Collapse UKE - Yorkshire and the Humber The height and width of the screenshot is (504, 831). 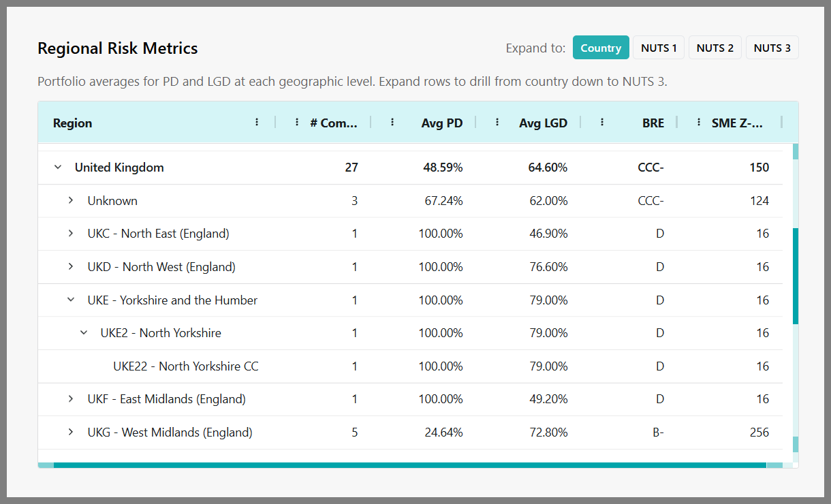[71, 300]
